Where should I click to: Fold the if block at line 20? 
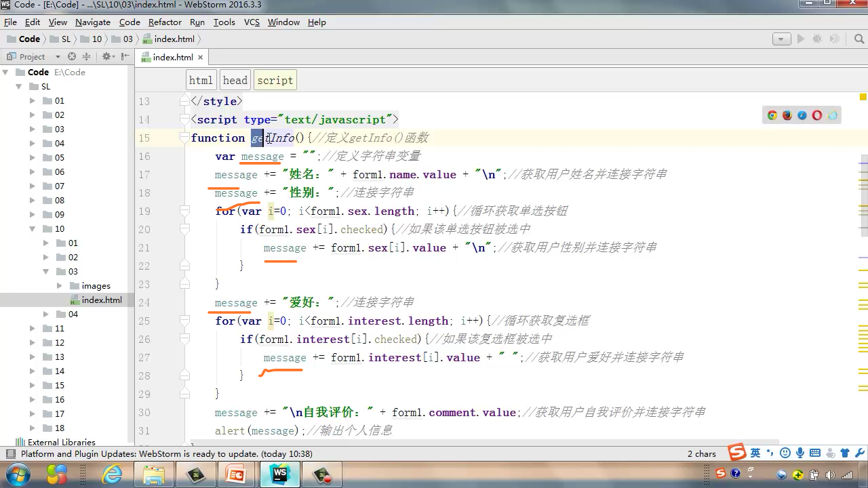[184, 230]
